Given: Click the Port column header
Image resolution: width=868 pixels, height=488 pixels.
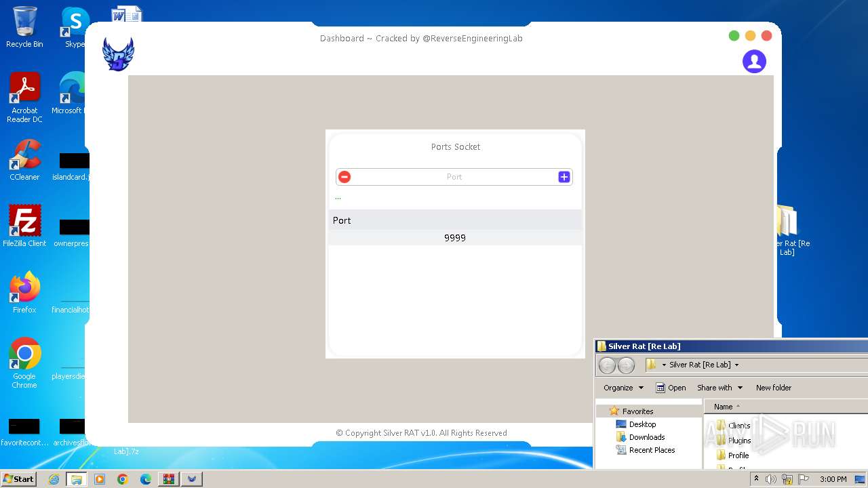Looking at the screenshot, I should (x=455, y=220).
